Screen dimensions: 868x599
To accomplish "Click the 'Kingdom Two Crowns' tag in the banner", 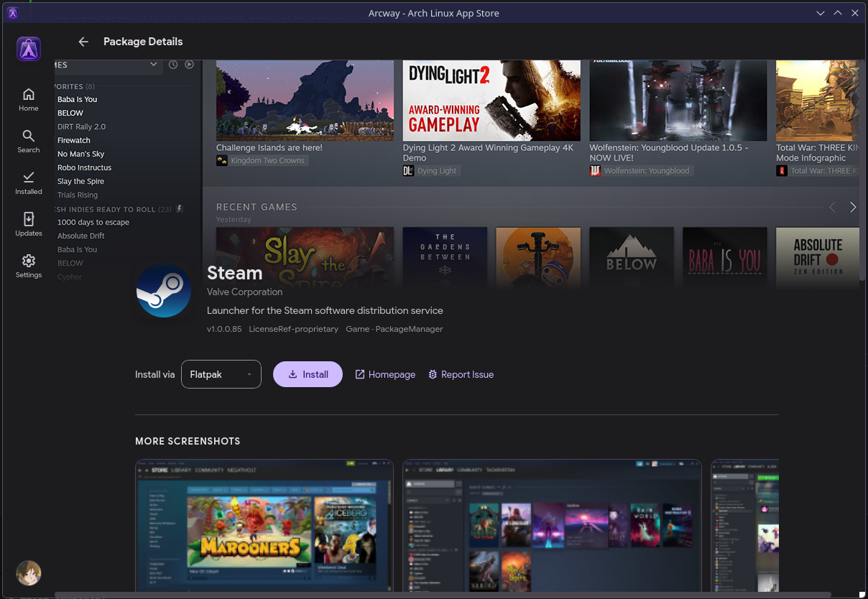I will (262, 161).
